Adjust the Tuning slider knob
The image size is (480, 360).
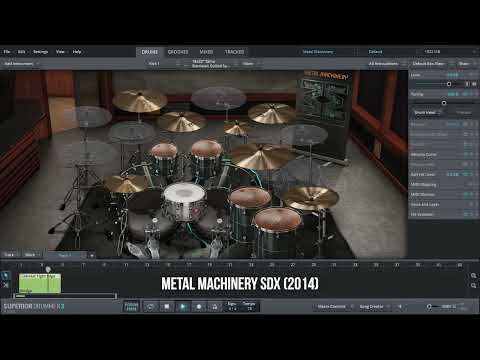444,103
